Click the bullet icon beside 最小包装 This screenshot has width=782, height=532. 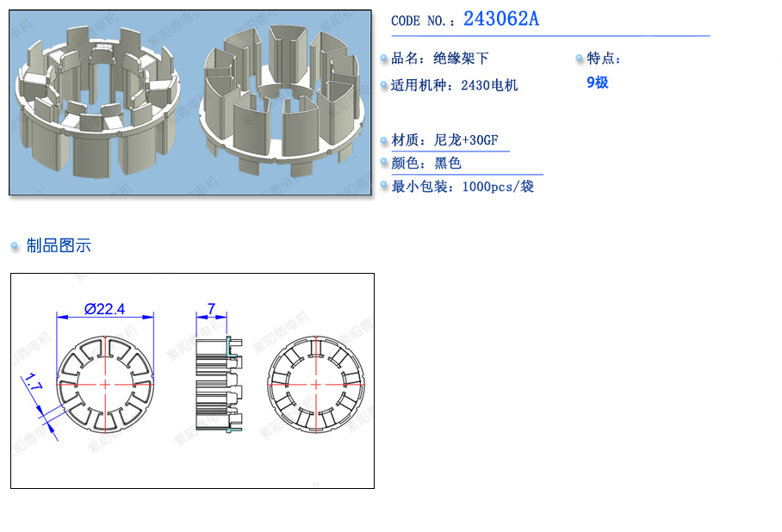point(384,186)
